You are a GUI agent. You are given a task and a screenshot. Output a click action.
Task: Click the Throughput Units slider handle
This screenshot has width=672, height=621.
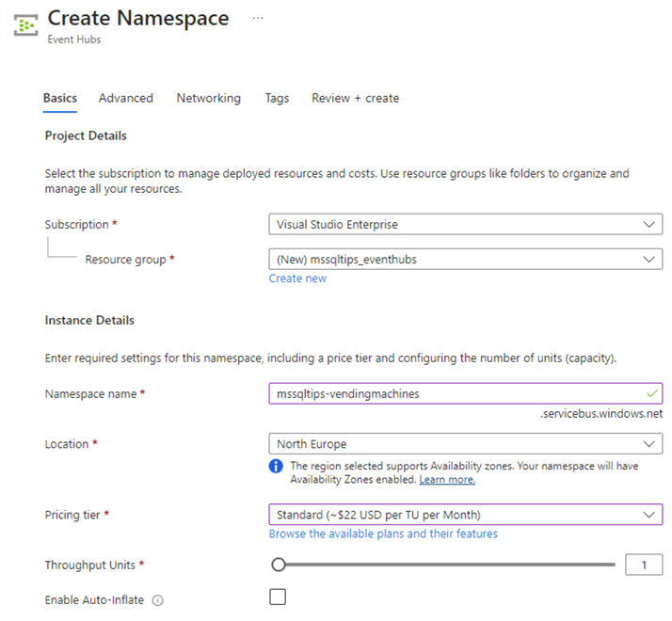click(x=278, y=565)
